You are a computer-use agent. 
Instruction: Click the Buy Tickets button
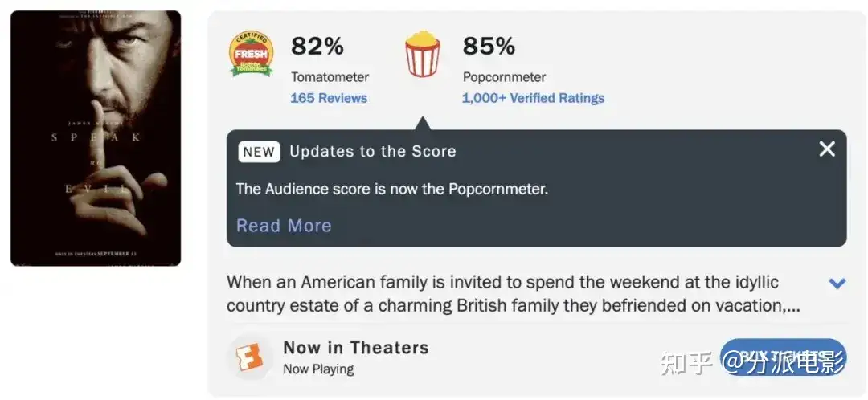783,357
